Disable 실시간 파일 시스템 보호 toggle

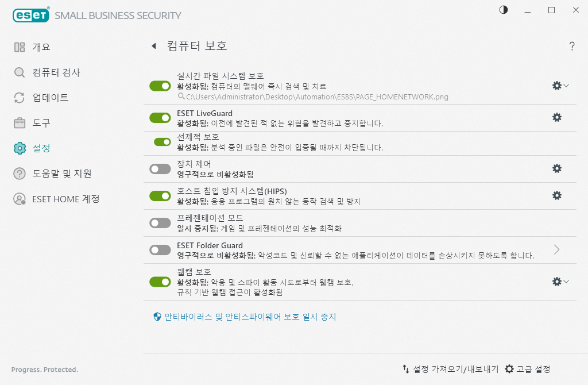(x=160, y=85)
